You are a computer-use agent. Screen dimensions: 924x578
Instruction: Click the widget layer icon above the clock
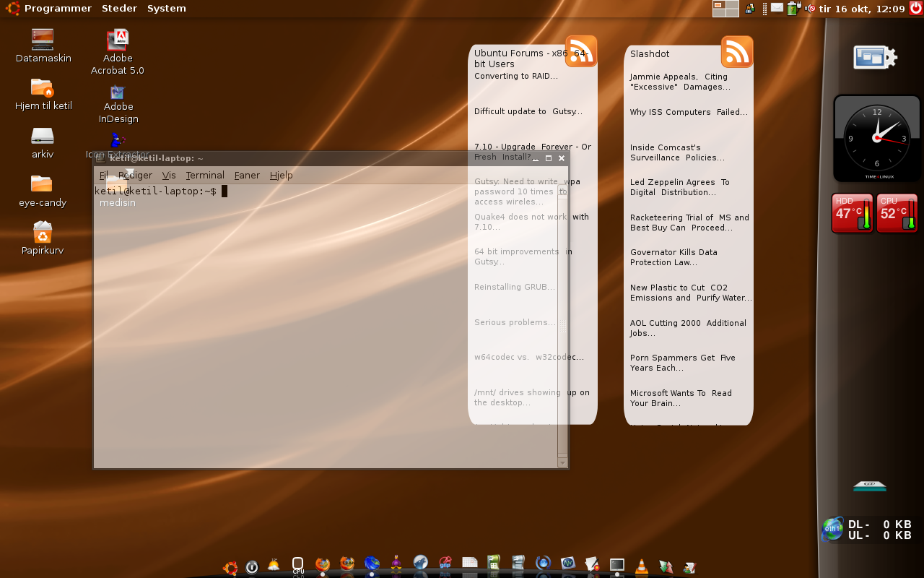point(875,58)
